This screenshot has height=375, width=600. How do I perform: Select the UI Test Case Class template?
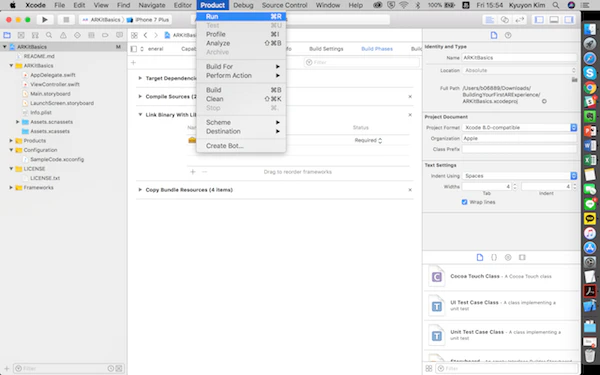click(x=501, y=305)
